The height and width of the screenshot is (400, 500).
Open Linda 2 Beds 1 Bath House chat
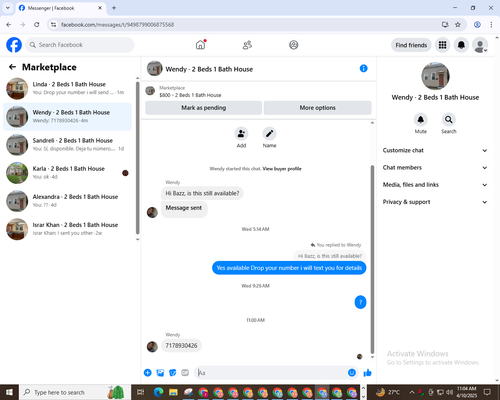pyautogui.click(x=67, y=88)
